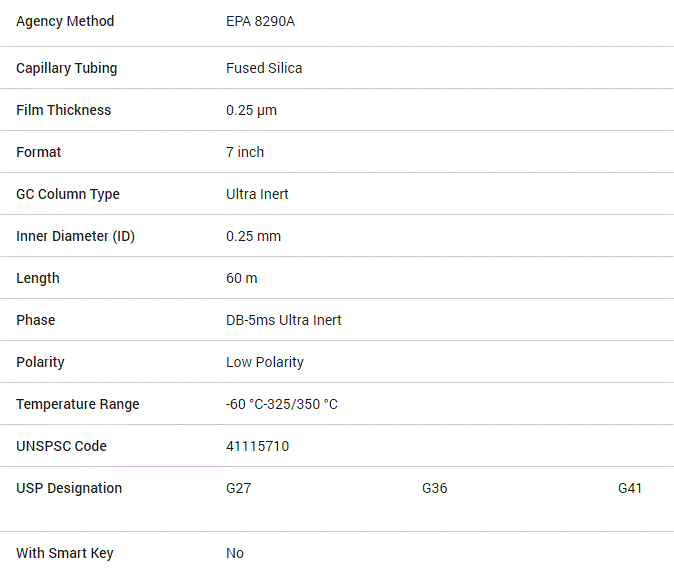The width and height of the screenshot is (674, 571).
Task: Click the G36 USP designation
Action: 435,488
